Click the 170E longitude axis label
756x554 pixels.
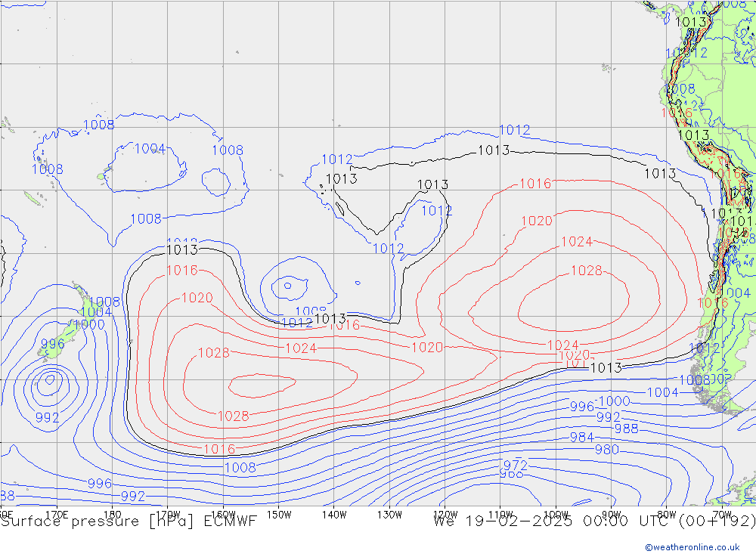pyautogui.click(x=57, y=514)
